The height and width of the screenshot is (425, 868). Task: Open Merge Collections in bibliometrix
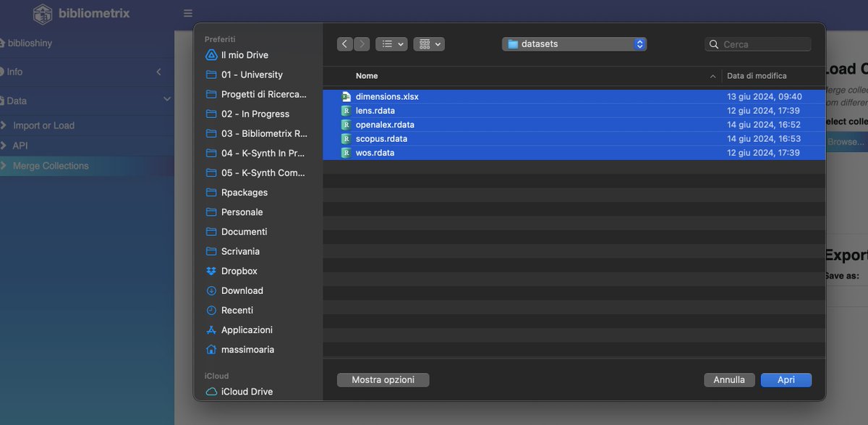[87, 166]
